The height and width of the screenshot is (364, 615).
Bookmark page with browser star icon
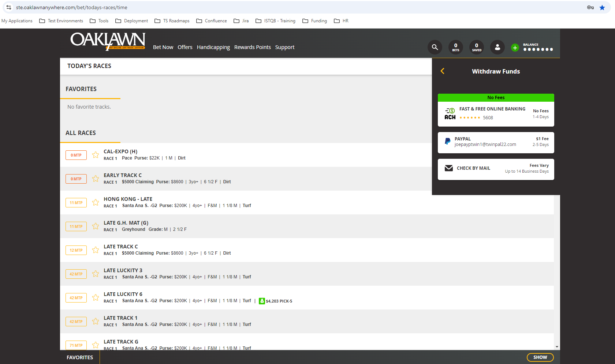(602, 7)
